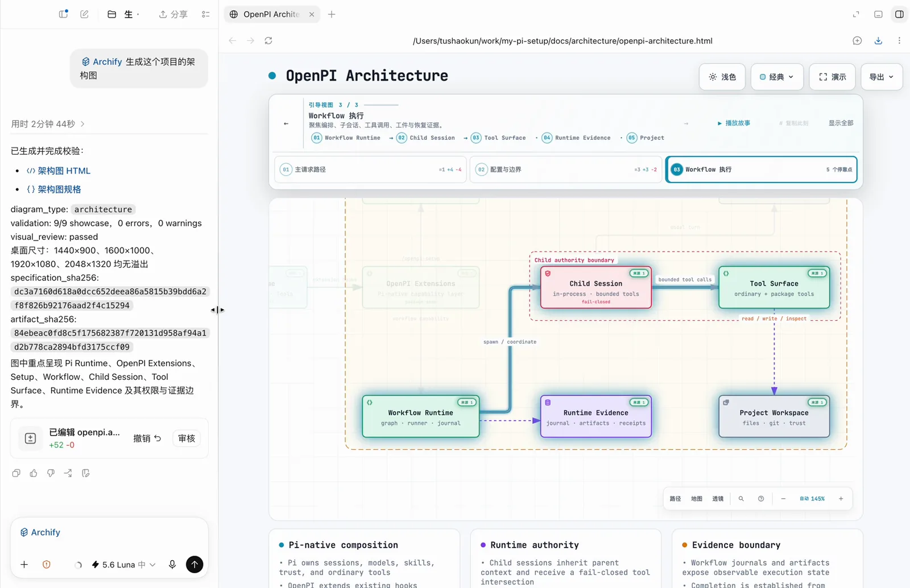Zoom in the diagram with plus

841,499
